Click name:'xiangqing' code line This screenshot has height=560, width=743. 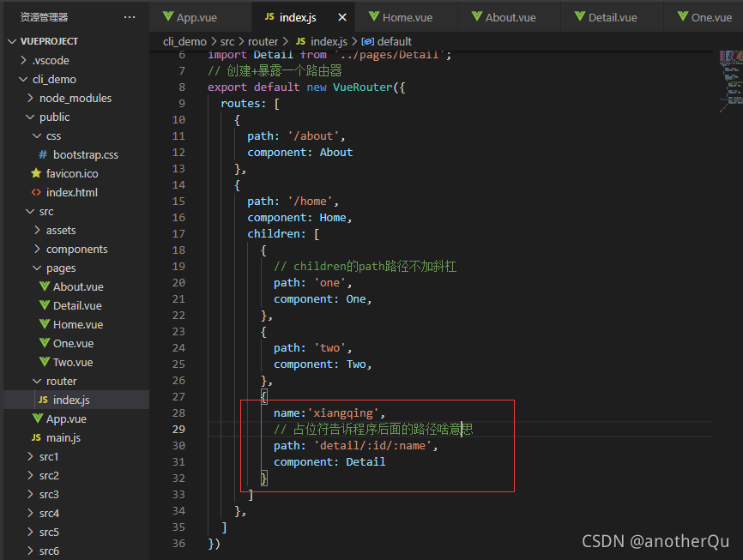pyautogui.click(x=329, y=413)
